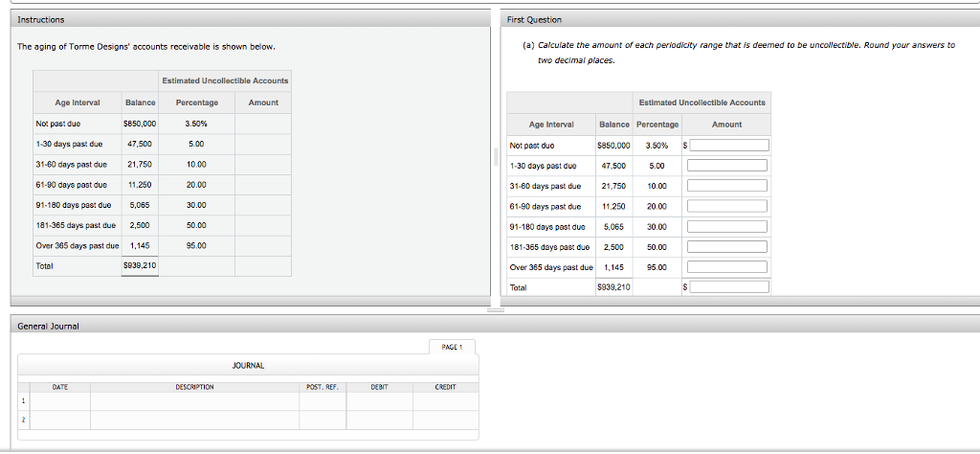The height and width of the screenshot is (454, 980).
Task: Click the journal row 1 date cell
Action: [x=60, y=401]
